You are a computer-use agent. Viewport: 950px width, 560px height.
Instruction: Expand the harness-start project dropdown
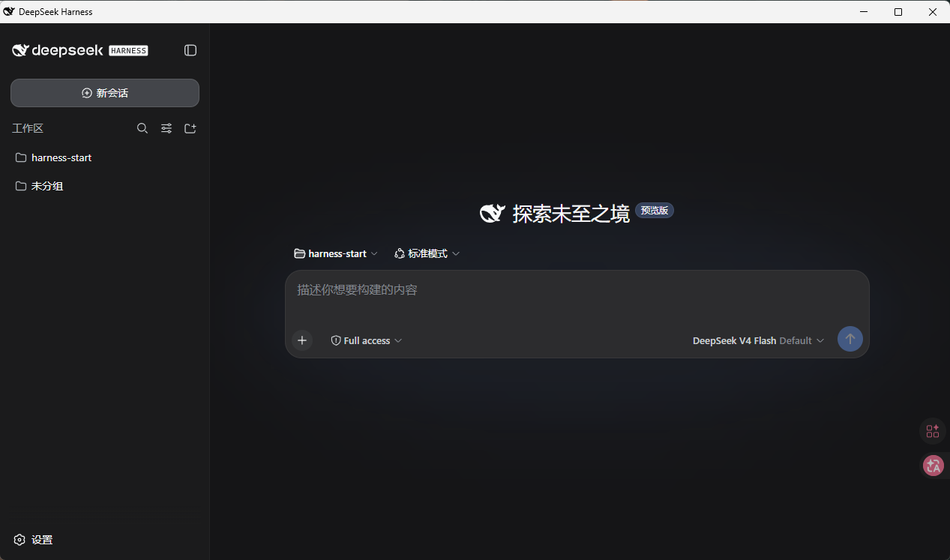336,253
